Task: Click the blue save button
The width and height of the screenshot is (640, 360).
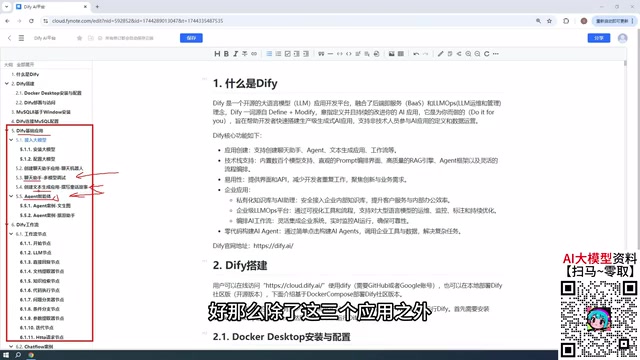Action: click(x=191, y=38)
